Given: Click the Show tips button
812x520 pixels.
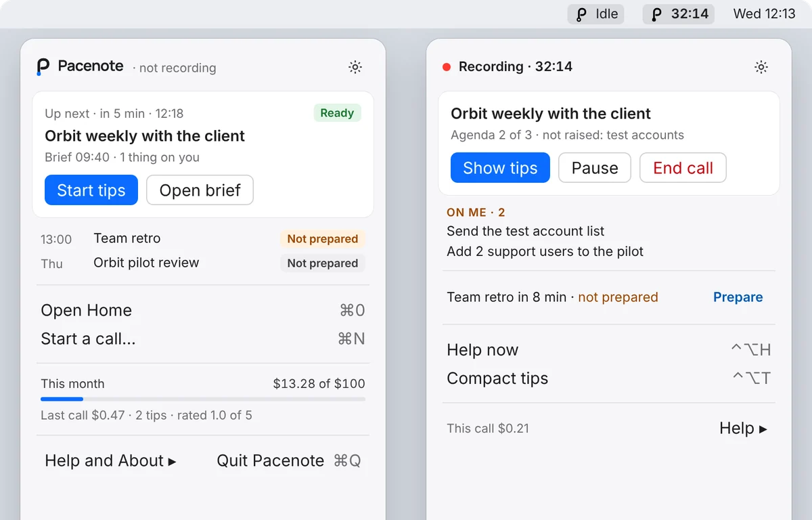Looking at the screenshot, I should (x=500, y=168).
